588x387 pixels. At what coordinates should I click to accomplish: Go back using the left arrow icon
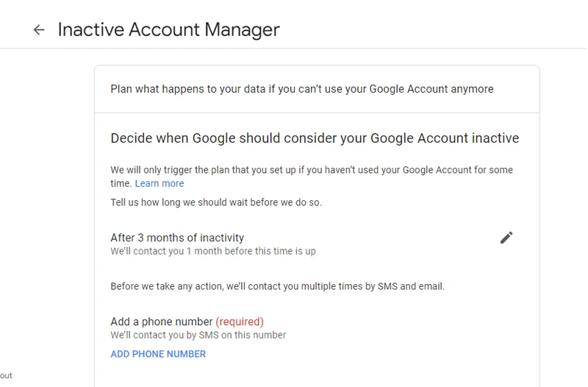(39, 29)
